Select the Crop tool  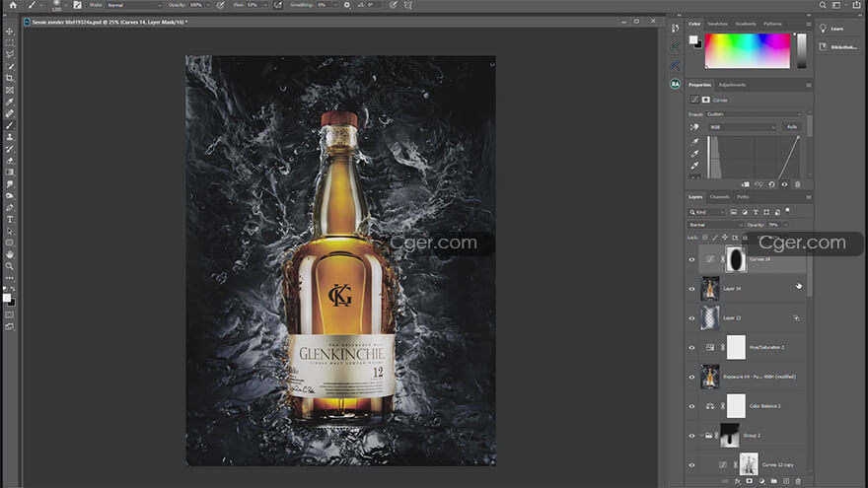click(x=10, y=78)
